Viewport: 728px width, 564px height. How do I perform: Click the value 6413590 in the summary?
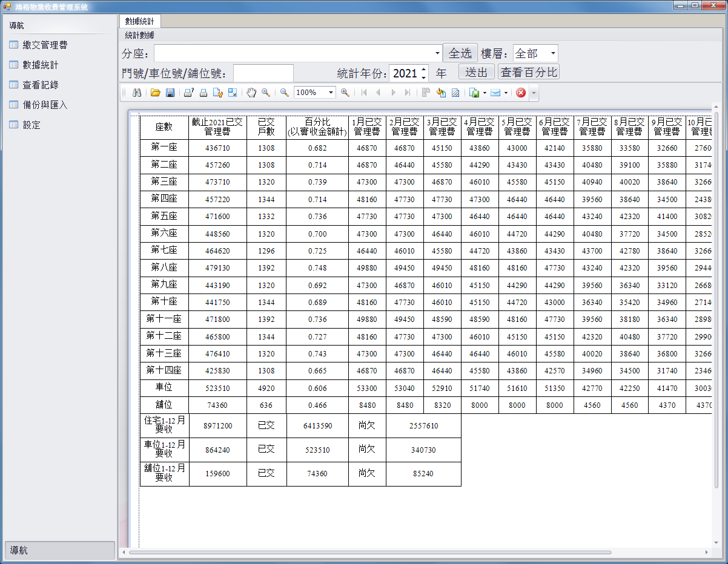click(x=317, y=426)
